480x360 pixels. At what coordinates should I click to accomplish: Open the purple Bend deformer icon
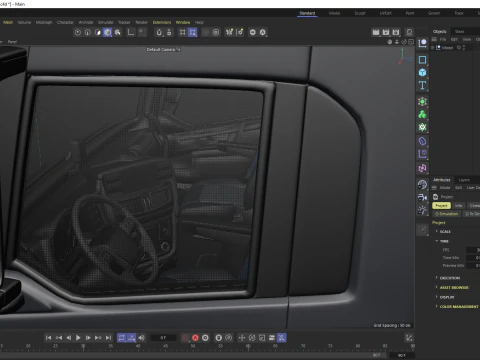coord(422,141)
